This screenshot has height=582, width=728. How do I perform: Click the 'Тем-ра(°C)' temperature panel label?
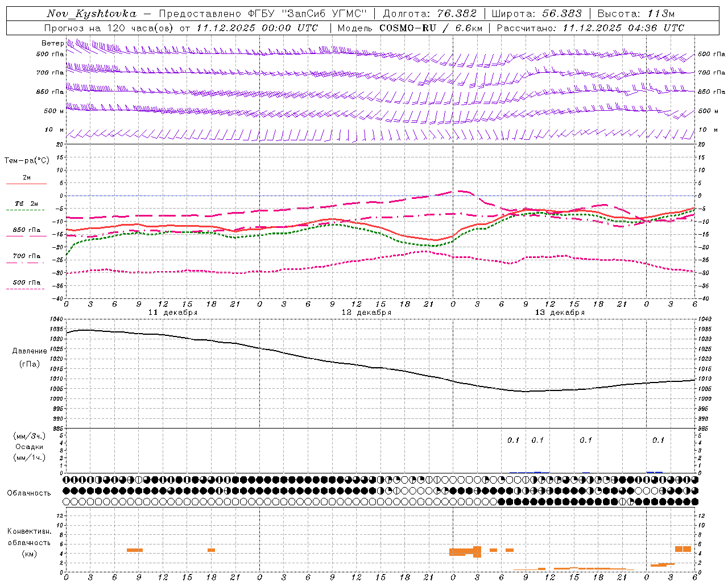click(x=27, y=161)
